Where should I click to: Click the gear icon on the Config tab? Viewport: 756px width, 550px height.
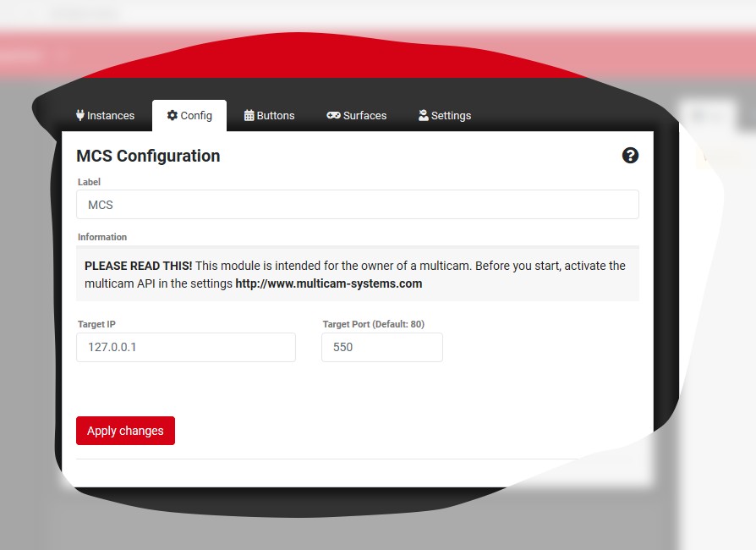pos(174,115)
